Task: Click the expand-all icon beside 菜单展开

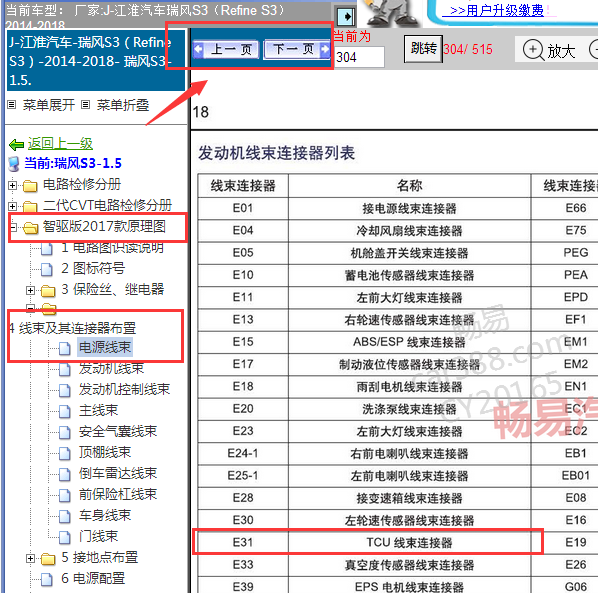Action: pyautogui.click(x=12, y=104)
